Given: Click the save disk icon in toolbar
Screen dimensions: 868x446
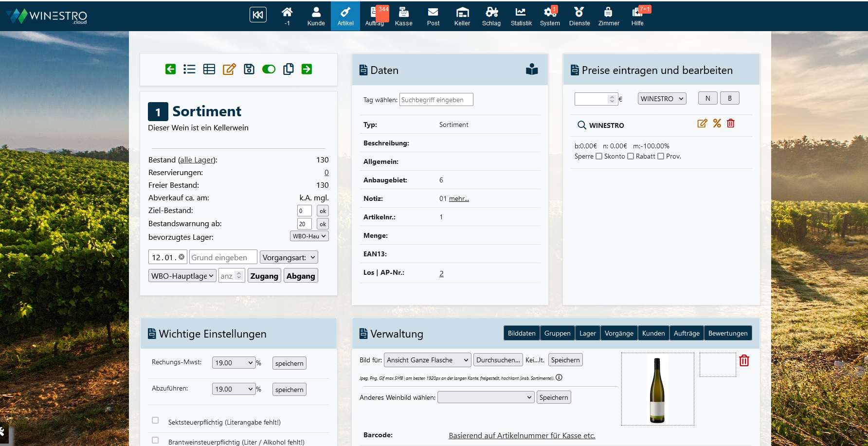Looking at the screenshot, I should point(249,69).
